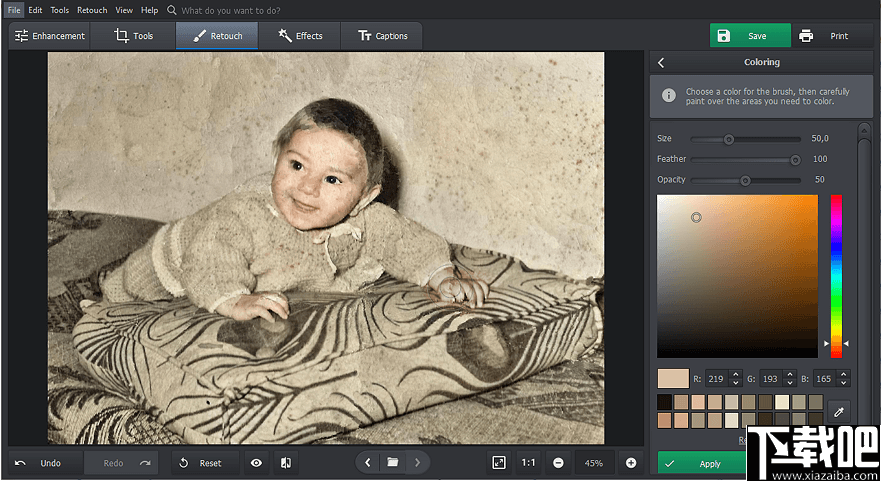
Task: Adjust the G color value stepper
Action: pos(790,379)
